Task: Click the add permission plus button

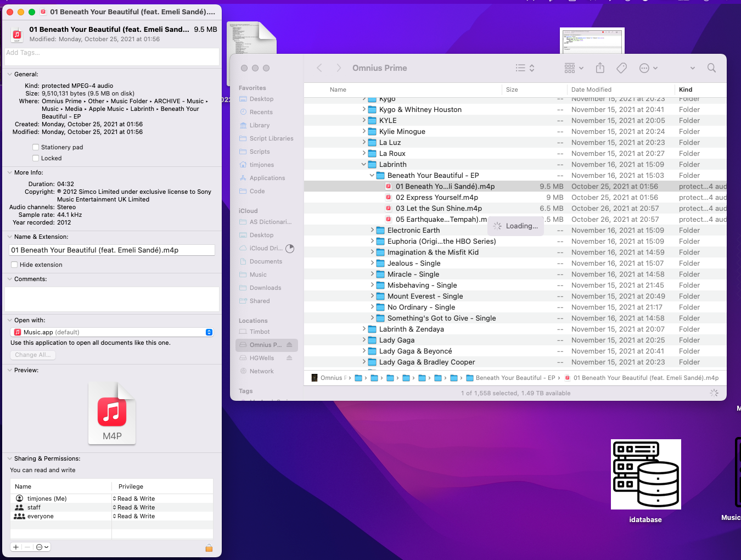Action: 16,547
